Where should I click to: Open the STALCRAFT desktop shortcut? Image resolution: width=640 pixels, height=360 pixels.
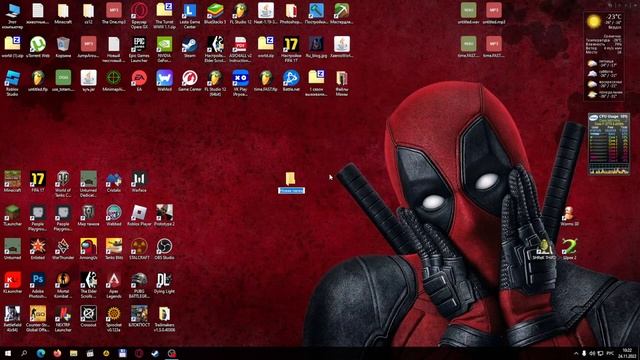coord(139,249)
